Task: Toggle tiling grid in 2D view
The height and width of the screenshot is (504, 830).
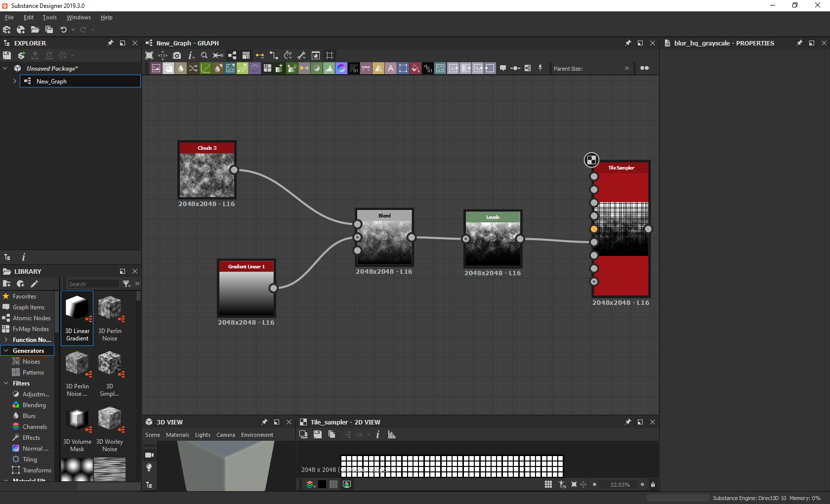Action: point(548,484)
